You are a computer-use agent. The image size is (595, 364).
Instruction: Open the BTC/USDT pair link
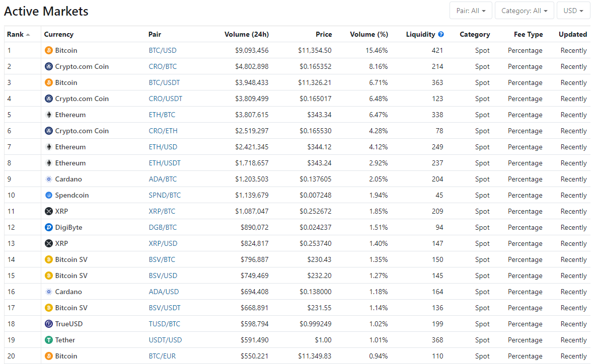click(x=164, y=82)
